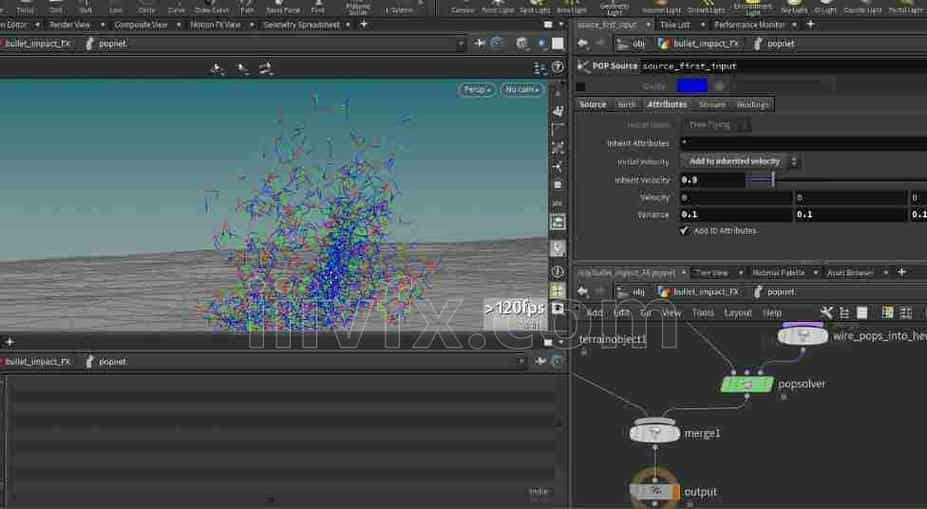This screenshot has width=927, height=509.
Task: Select the merge1 node
Action: 654,434
